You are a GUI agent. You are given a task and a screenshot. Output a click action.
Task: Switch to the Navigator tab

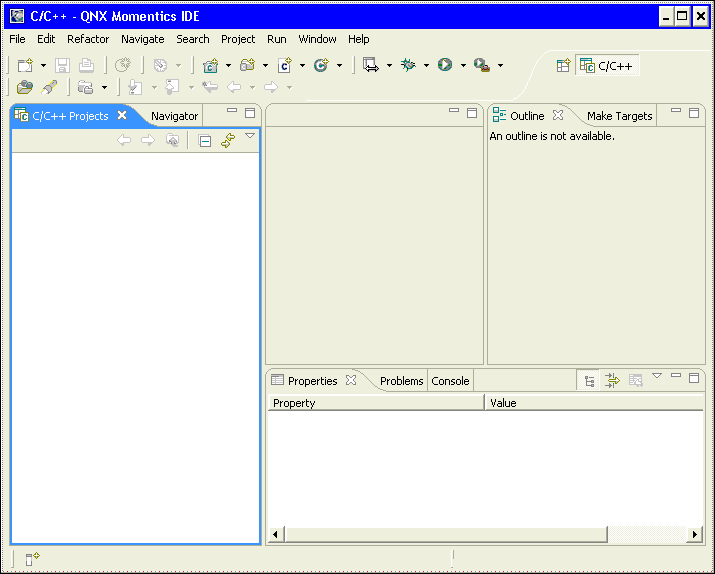click(x=174, y=116)
